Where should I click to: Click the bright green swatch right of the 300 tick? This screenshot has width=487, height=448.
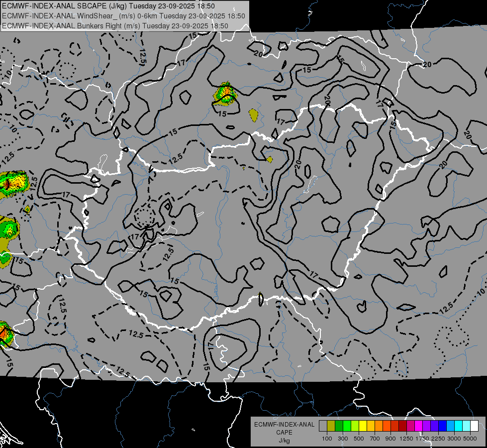click(x=347, y=426)
